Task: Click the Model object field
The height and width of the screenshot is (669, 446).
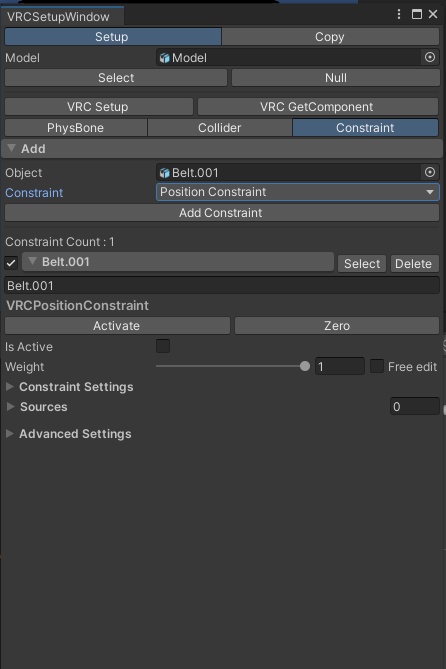Action: point(297,57)
